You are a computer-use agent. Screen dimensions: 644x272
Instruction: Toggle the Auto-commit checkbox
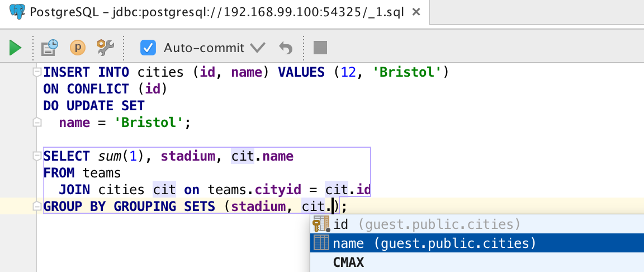click(x=148, y=48)
